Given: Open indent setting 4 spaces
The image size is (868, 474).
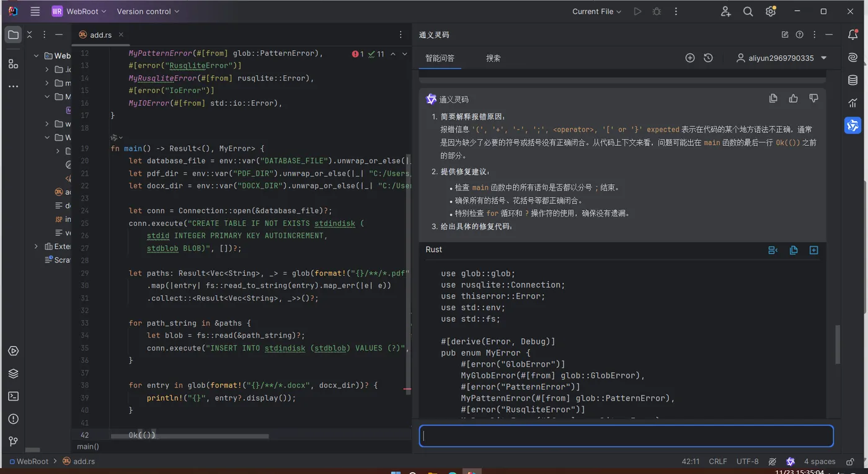Looking at the screenshot, I should click(820, 462).
